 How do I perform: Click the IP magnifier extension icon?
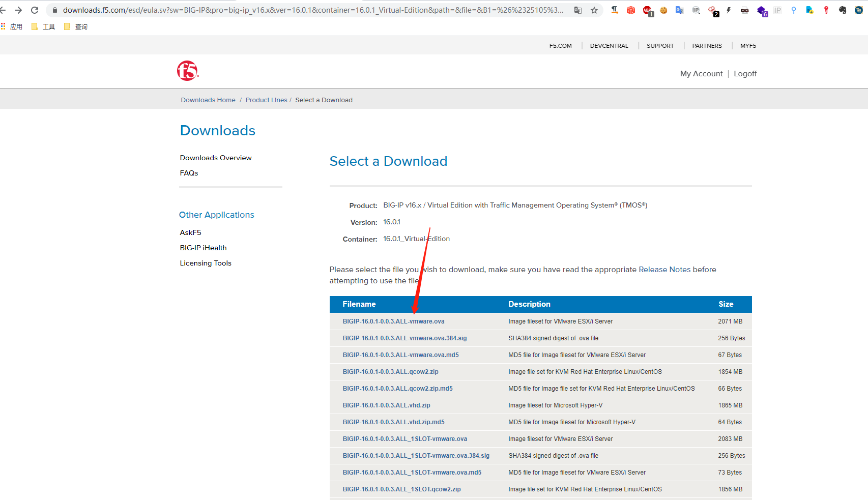point(696,10)
